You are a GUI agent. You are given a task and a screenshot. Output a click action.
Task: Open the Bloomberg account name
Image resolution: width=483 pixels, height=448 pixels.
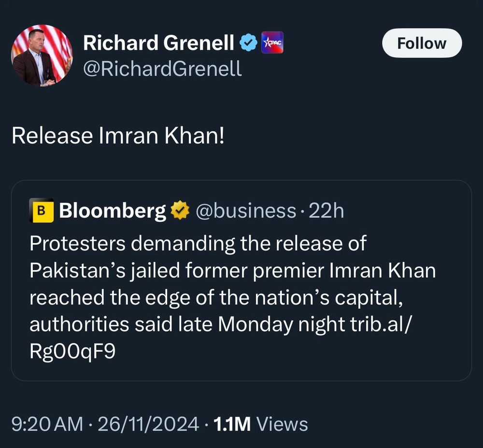coord(112,211)
